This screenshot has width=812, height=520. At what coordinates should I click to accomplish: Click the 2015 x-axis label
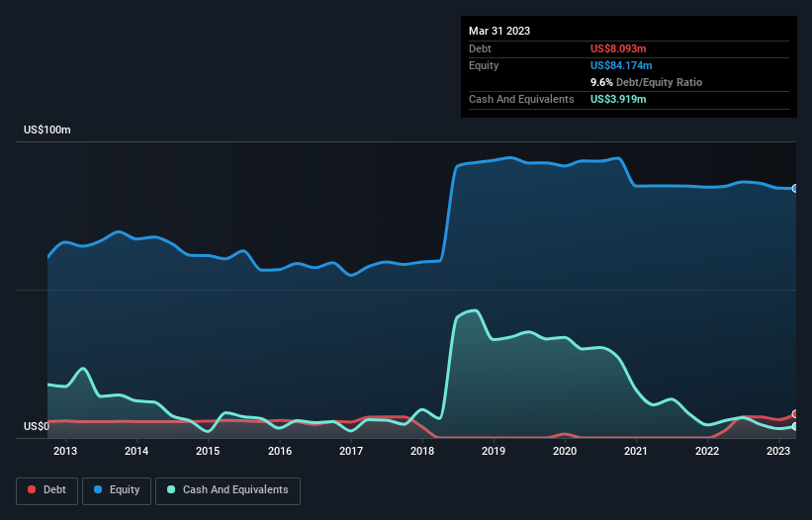click(x=208, y=451)
